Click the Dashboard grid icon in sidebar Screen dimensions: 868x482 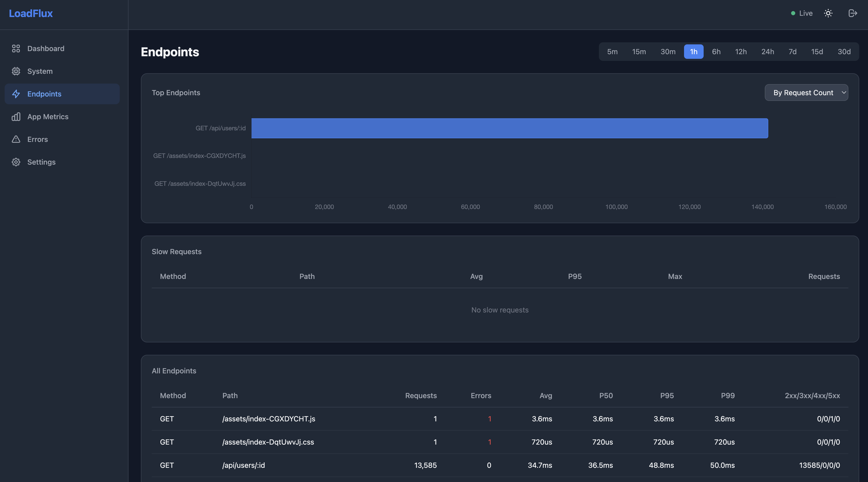coord(16,49)
